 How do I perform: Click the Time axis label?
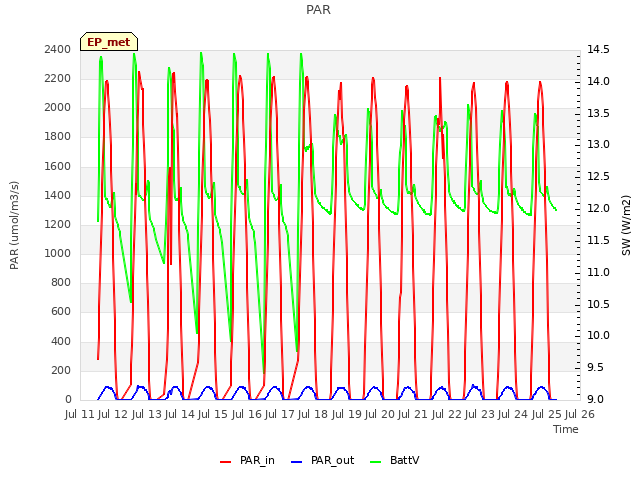[x=566, y=429]
